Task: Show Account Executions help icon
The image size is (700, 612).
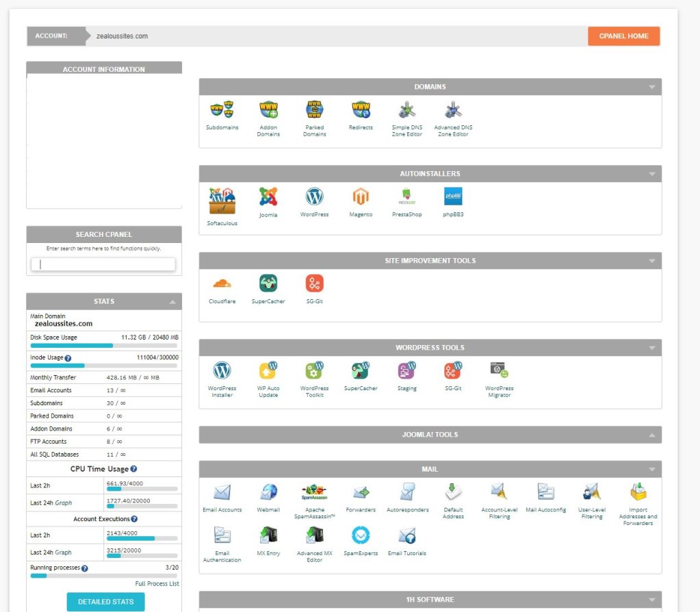Action: click(x=134, y=519)
